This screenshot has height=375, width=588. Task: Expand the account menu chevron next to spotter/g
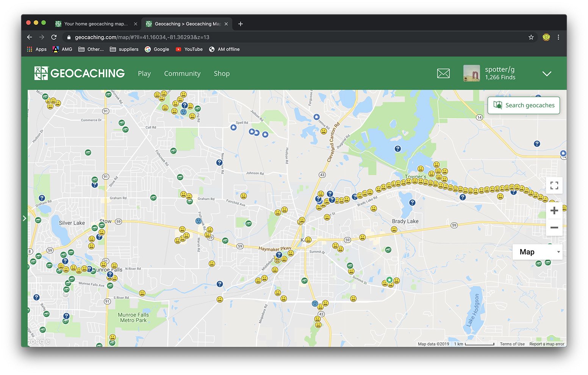547,74
